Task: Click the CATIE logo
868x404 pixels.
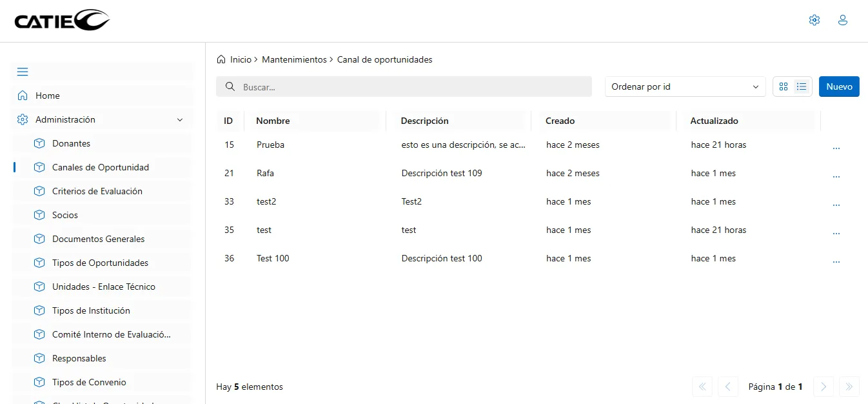Action: click(x=62, y=21)
